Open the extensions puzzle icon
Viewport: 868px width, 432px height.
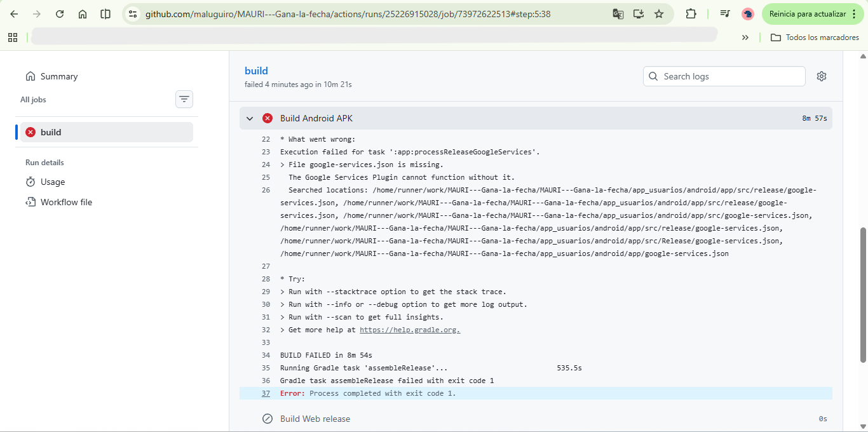click(x=691, y=14)
